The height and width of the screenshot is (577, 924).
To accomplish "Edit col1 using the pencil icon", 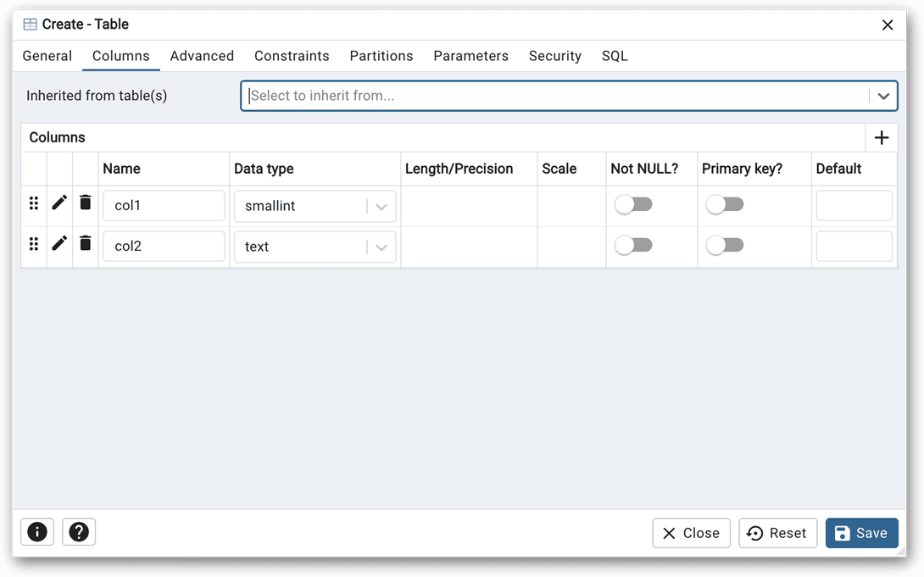I will pyautogui.click(x=58, y=203).
